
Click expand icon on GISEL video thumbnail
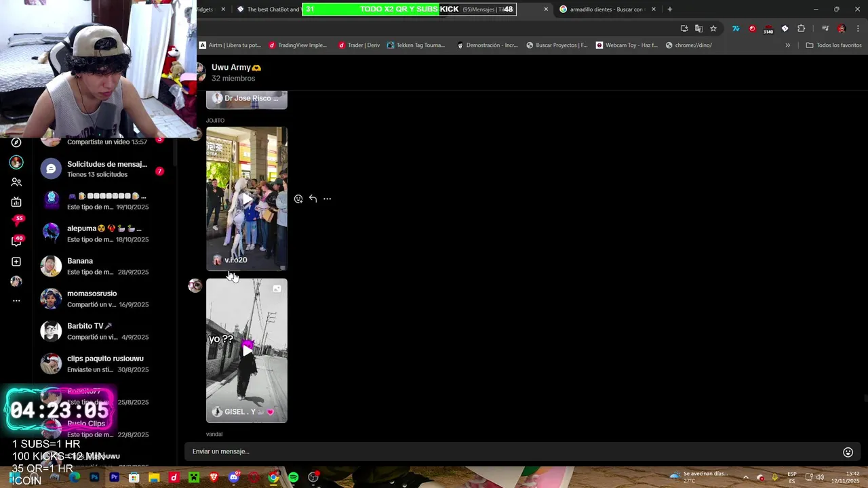[x=277, y=289]
